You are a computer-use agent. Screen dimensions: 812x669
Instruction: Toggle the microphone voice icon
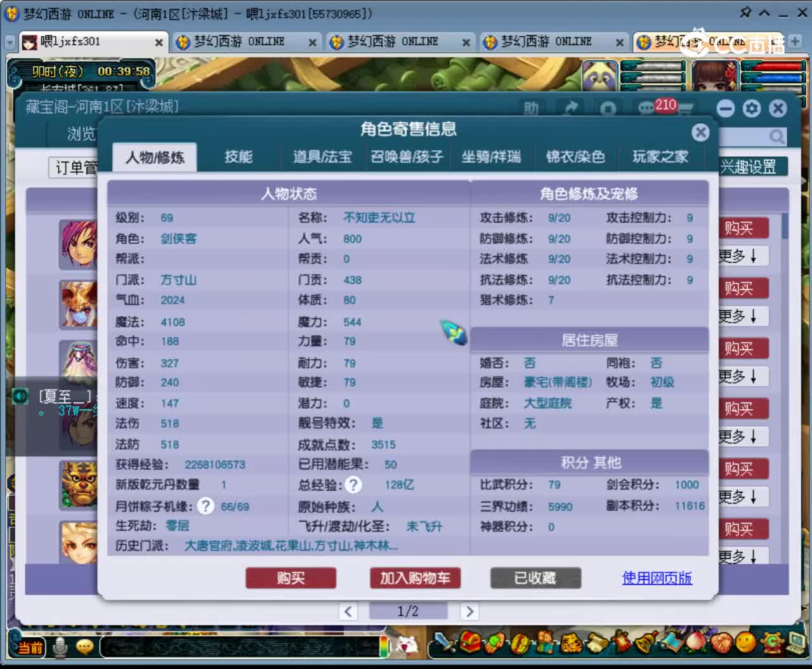pyautogui.click(x=61, y=647)
